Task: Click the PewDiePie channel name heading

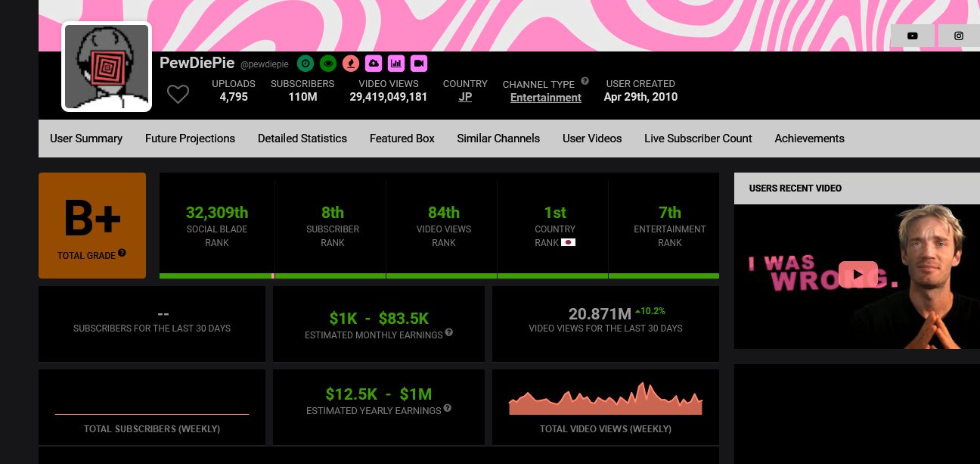Action: [197, 63]
